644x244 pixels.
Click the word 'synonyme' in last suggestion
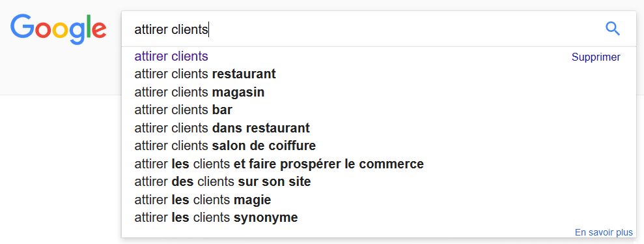tap(266, 218)
